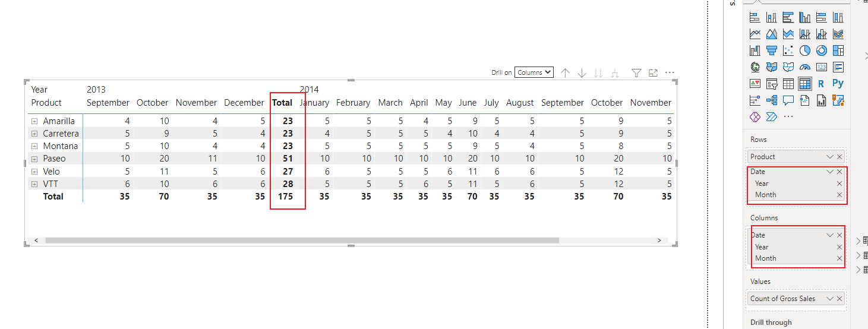Viewport: 868px width, 329px height.
Task: Open the Product field dropdown chevron
Action: (830, 157)
